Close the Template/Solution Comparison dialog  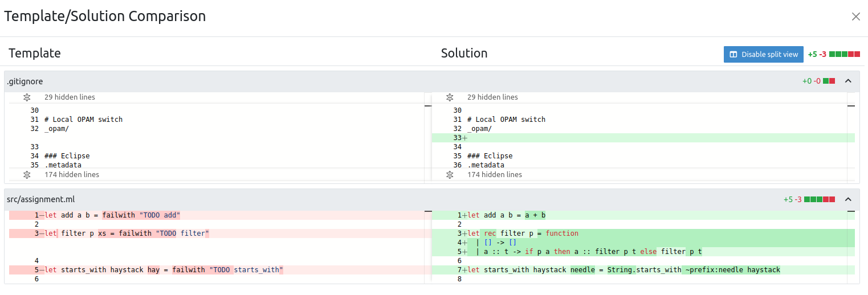[x=855, y=17]
